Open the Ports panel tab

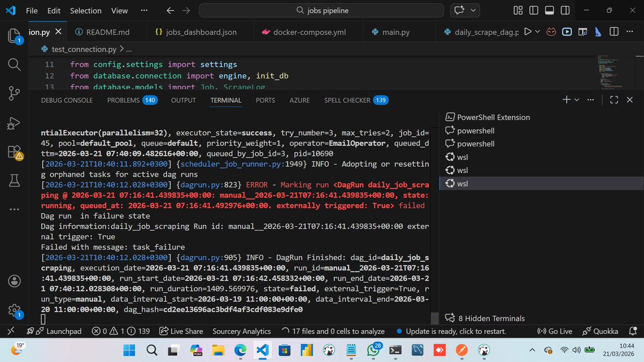(265, 100)
